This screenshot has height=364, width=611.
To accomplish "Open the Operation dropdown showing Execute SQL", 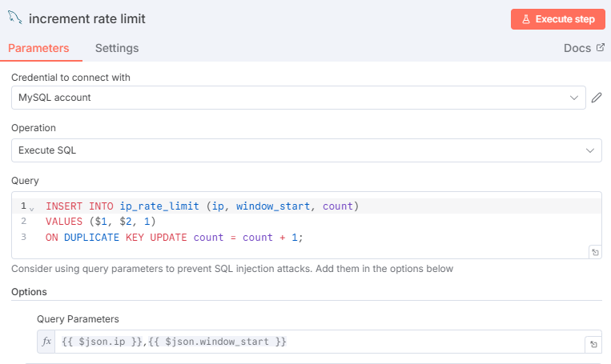I will click(x=306, y=150).
